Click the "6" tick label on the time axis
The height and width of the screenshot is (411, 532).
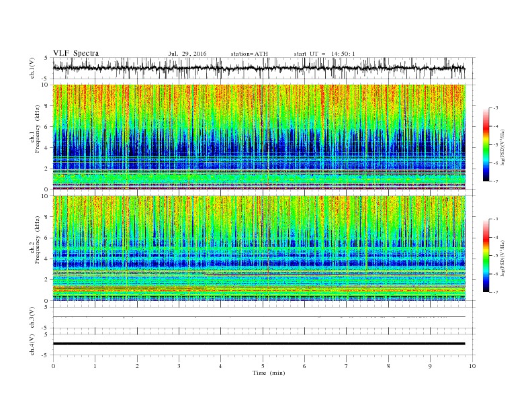click(x=305, y=366)
